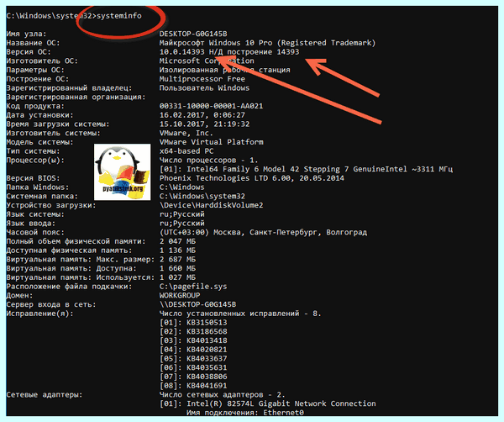Click hotfix KB4038806 entry

(x=193, y=377)
